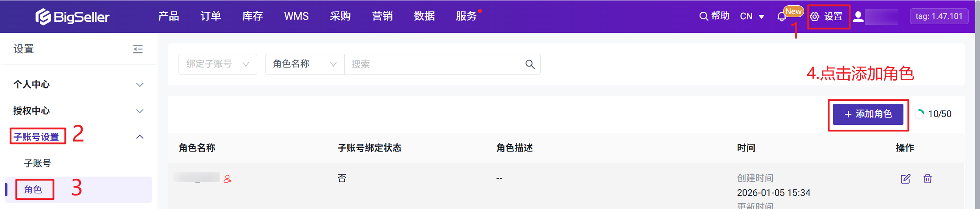Click the search magnifier icon
Image resolution: width=980 pixels, height=209 pixels.
pyautogui.click(x=530, y=64)
